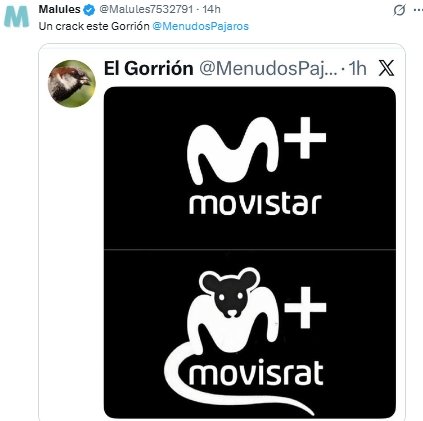
Task: Click the "movisrat" wordmark in the image
Action: (256, 373)
